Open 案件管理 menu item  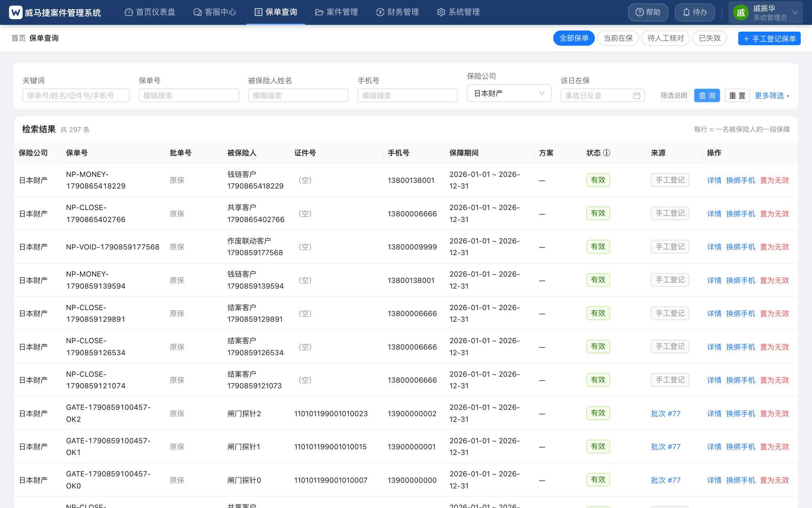[x=336, y=12]
